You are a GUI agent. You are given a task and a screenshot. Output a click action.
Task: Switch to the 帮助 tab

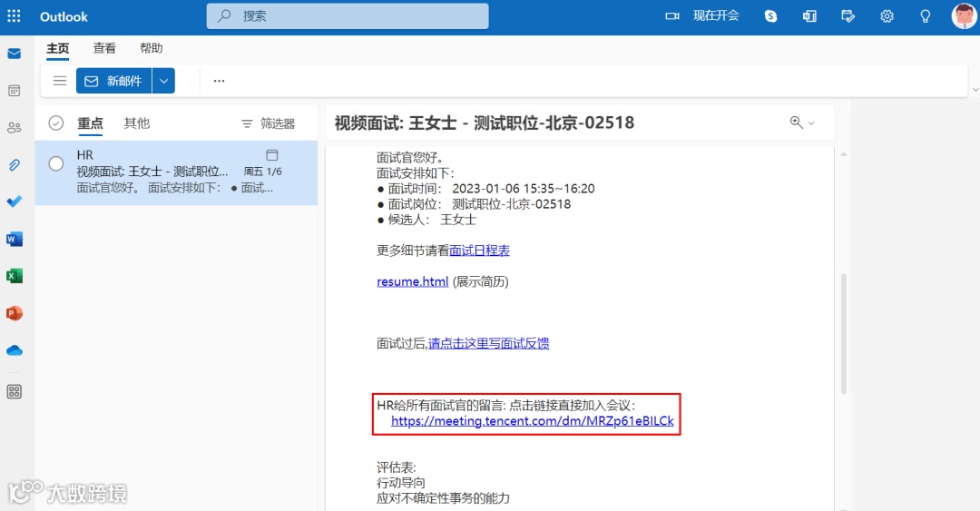click(x=152, y=48)
